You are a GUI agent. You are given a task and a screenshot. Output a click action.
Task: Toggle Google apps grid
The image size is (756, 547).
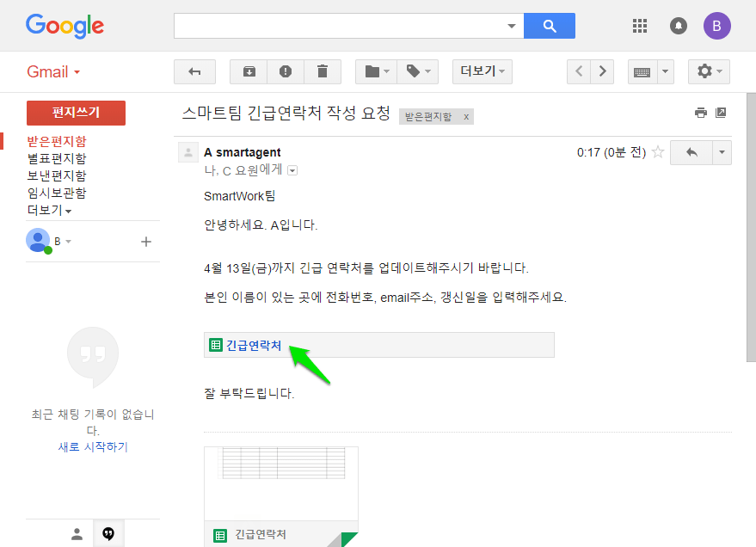639,26
